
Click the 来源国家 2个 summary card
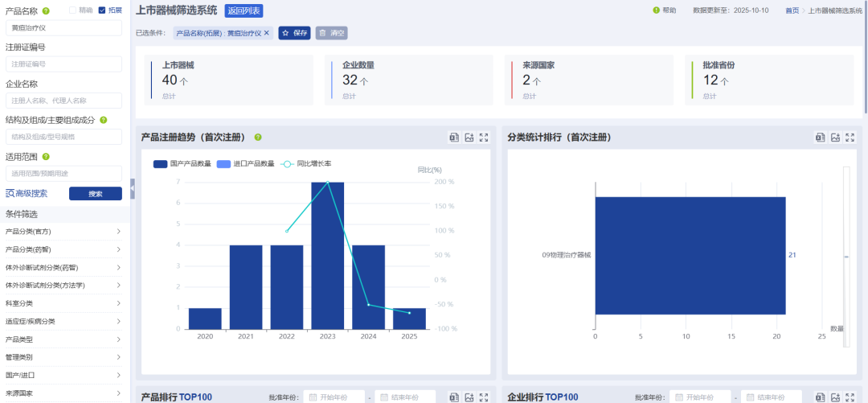click(x=589, y=80)
